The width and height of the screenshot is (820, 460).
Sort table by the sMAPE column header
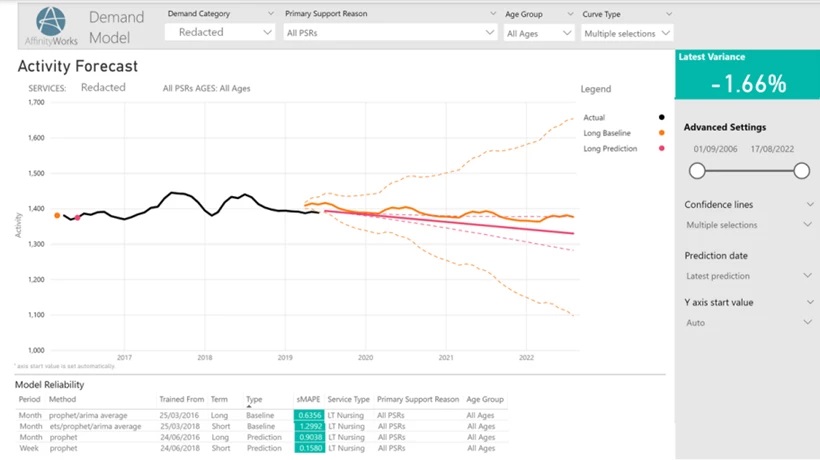tap(306, 399)
